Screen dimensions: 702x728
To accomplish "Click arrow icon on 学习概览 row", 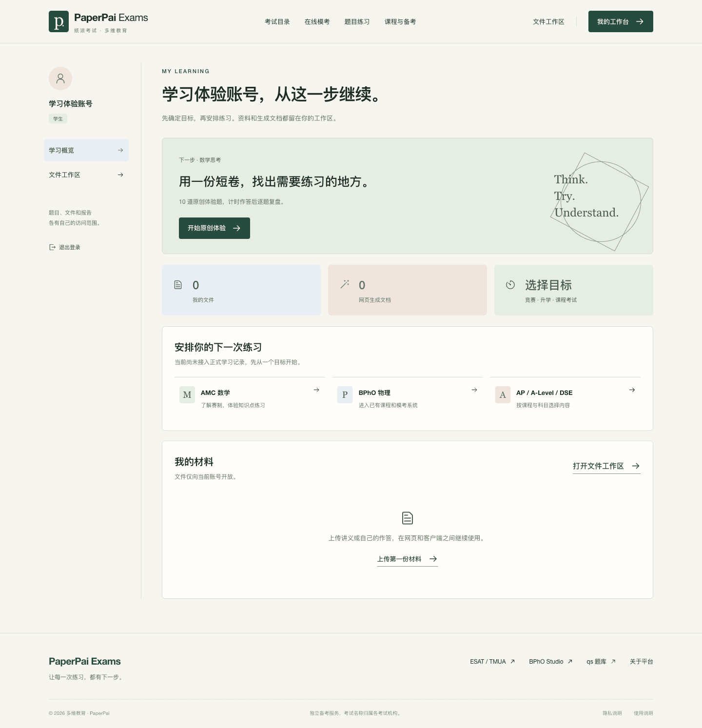I will pyautogui.click(x=120, y=150).
